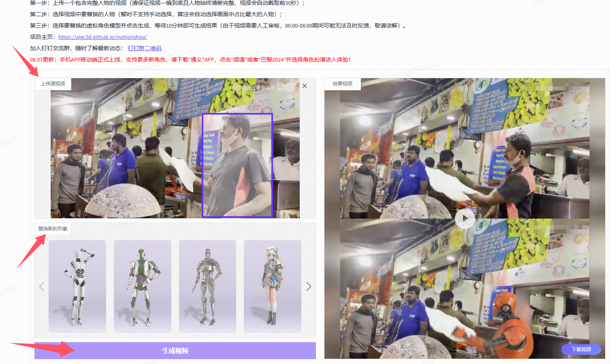The width and height of the screenshot is (610, 364).
Task: Click the upper half of result video
Action: (x=465, y=148)
